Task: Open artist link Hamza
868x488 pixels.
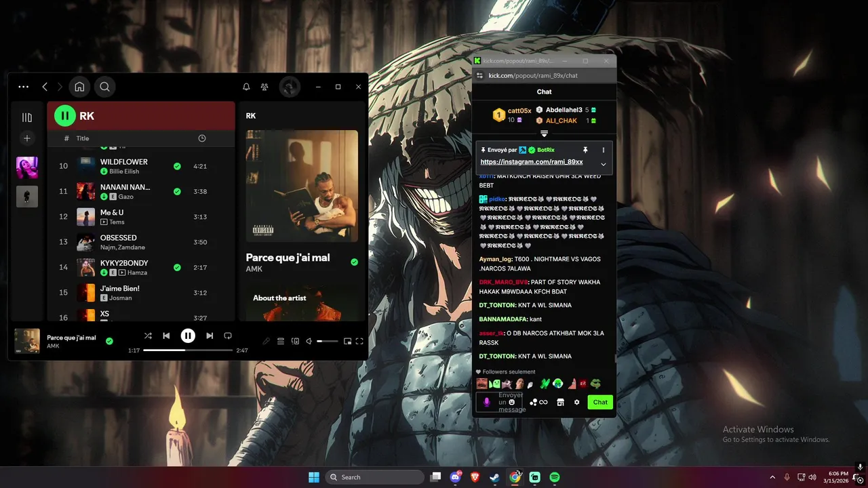Action: coord(136,272)
